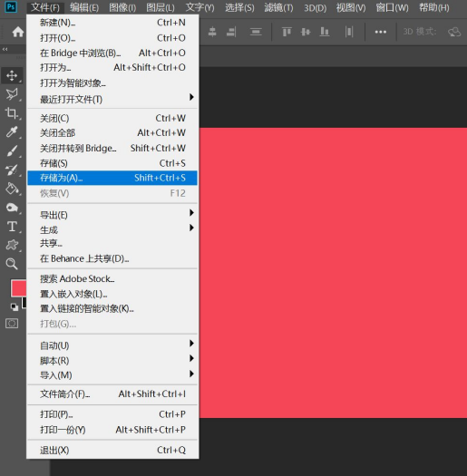Select the Eyedropper tool
This screenshot has height=476, width=467.
pyautogui.click(x=12, y=132)
